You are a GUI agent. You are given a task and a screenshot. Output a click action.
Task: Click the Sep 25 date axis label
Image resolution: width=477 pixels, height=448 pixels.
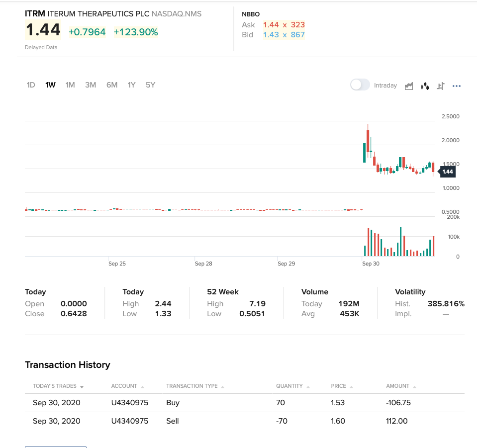tap(117, 264)
